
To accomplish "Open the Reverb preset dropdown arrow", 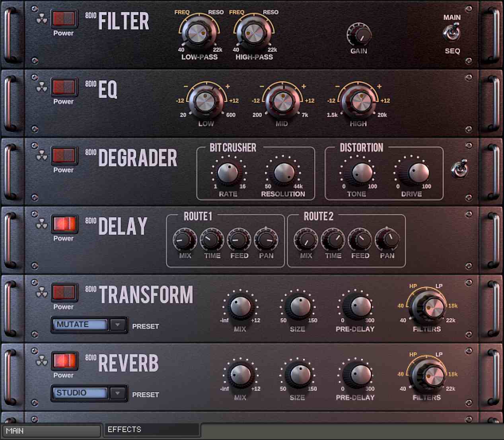I will pyautogui.click(x=118, y=393).
